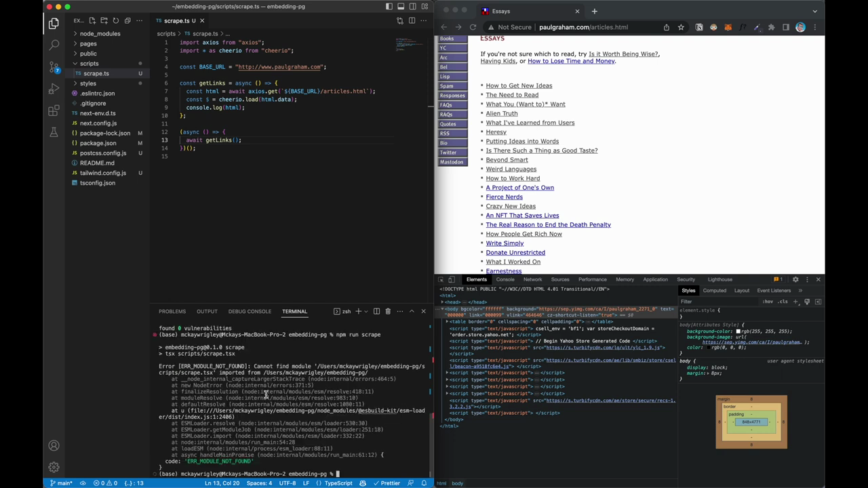Open the Extensions view icon
This screenshot has width=868, height=488.
[x=54, y=110]
